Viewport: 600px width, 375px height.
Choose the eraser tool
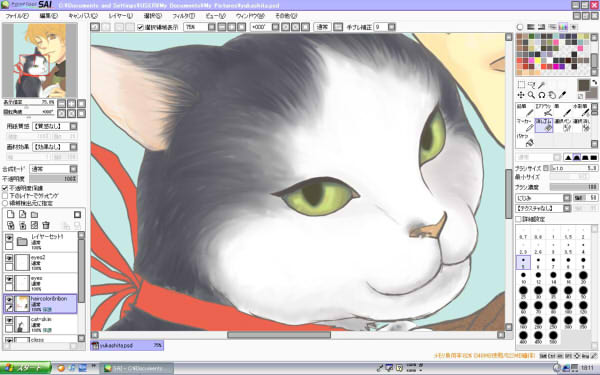click(x=544, y=126)
